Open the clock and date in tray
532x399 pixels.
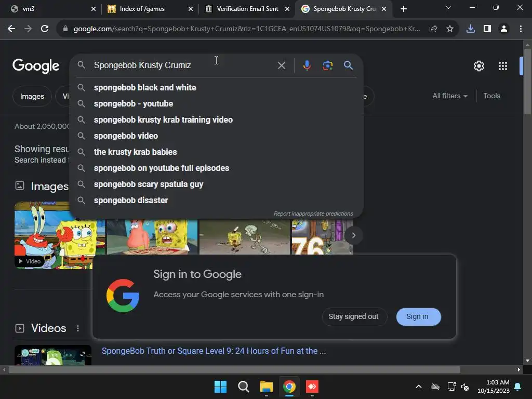click(494, 387)
